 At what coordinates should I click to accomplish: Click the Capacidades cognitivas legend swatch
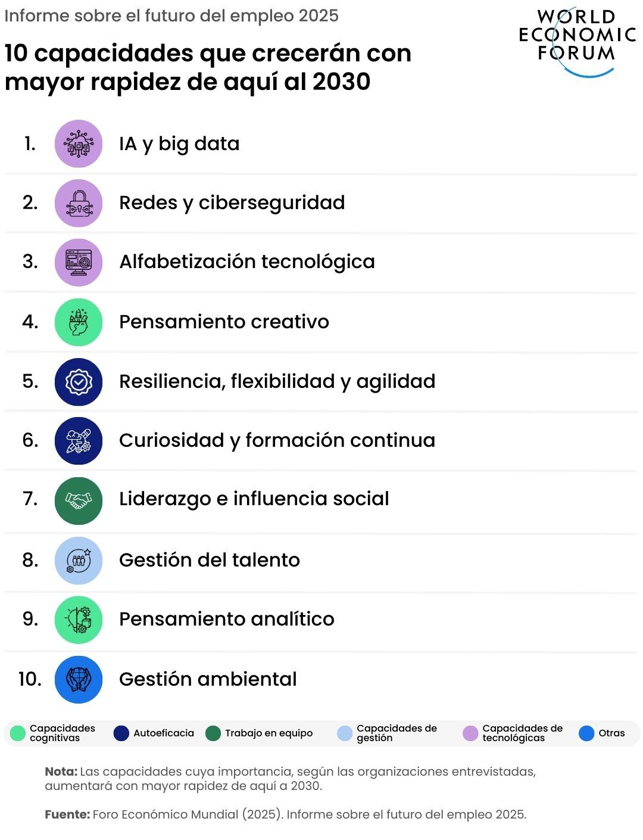pos(18,733)
